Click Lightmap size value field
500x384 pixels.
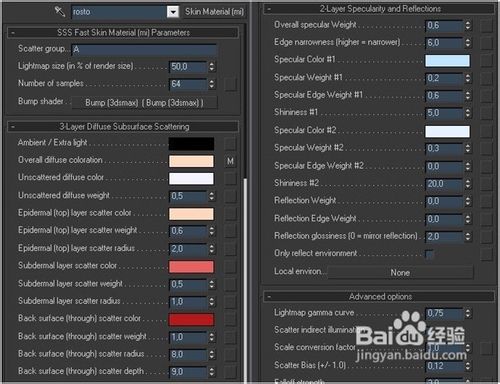pyautogui.click(x=188, y=67)
